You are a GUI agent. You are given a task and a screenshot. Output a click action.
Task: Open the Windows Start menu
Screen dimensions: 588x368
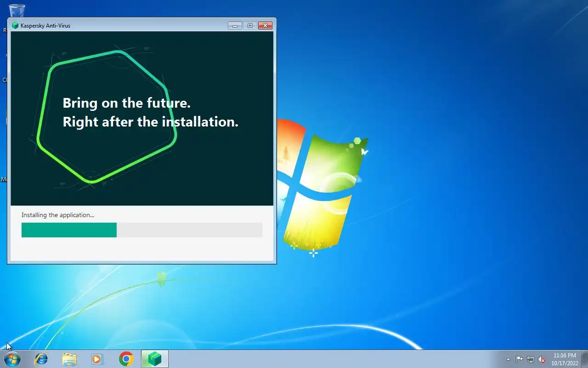click(12, 359)
